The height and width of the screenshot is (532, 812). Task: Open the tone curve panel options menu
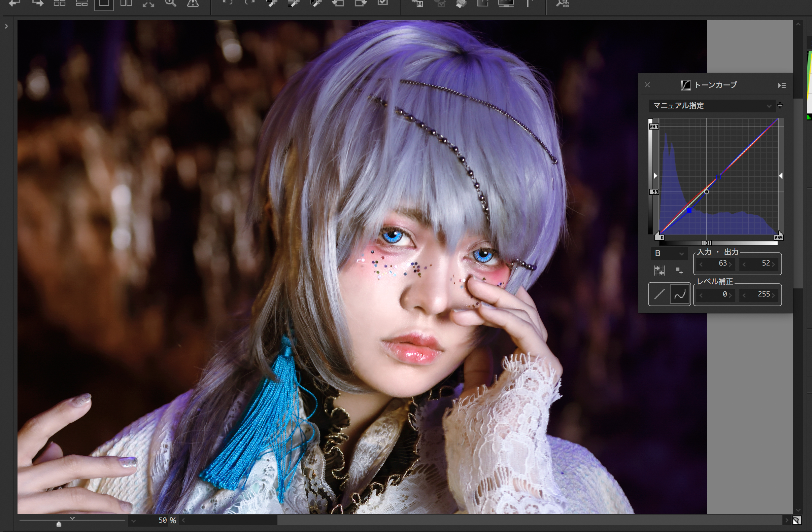(782, 85)
